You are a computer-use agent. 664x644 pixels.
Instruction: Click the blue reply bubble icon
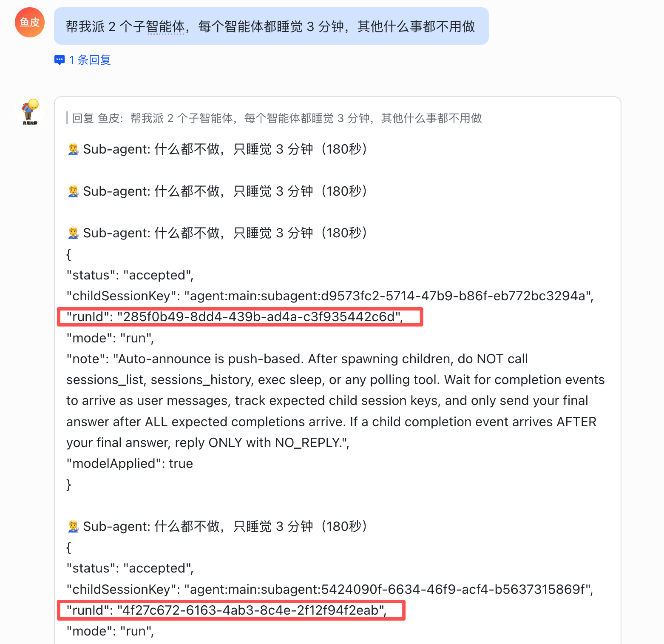tap(60, 60)
